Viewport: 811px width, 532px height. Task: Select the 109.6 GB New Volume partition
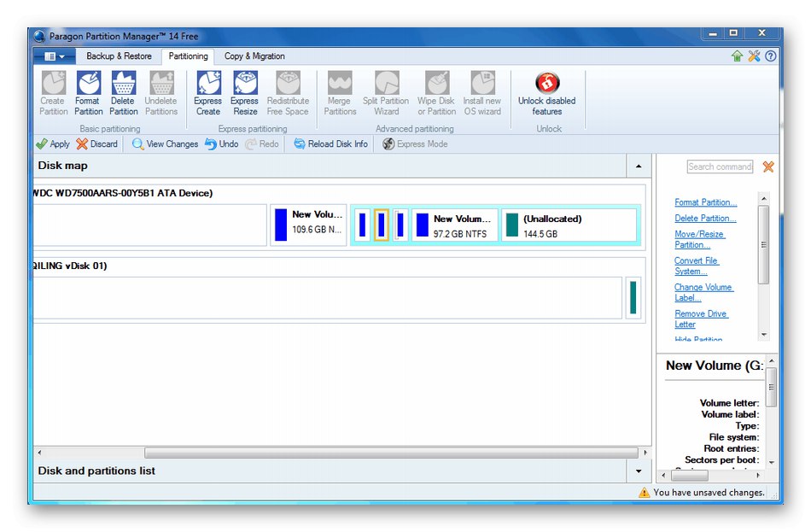click(308, 225)
